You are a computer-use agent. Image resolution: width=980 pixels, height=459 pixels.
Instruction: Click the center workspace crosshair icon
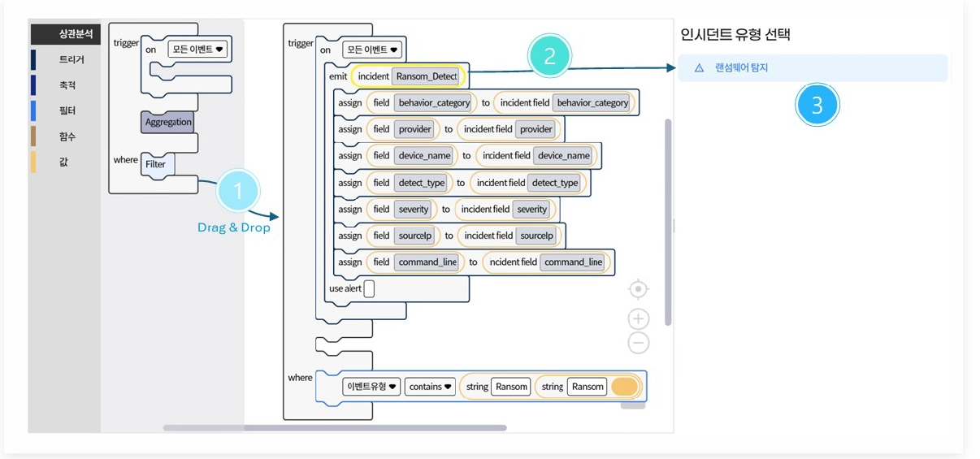639,289
